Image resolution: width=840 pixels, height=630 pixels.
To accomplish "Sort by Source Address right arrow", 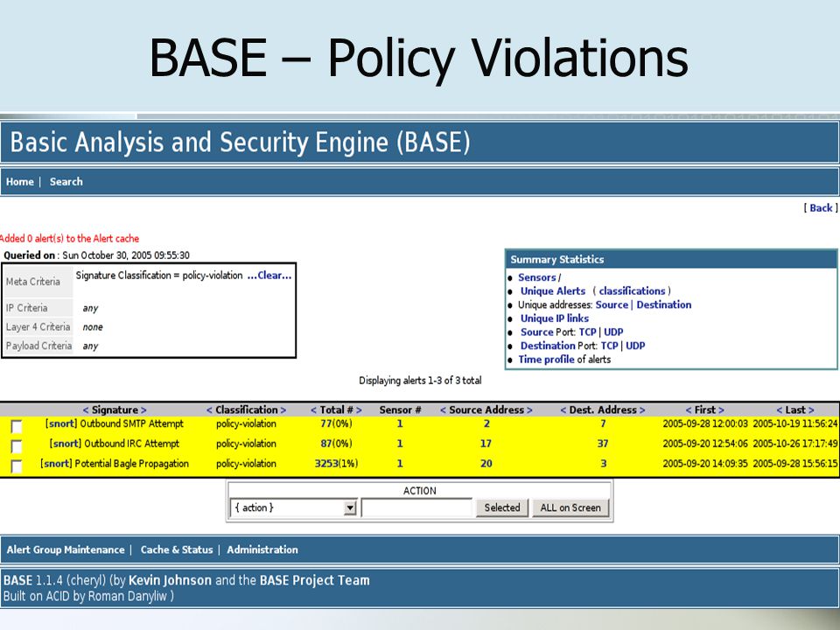I will [x=530, y=409].
